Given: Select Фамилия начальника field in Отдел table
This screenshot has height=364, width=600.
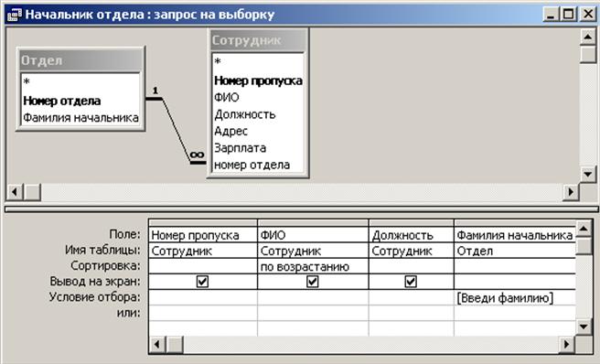Looking at the screenshot, I should [80, 117].
